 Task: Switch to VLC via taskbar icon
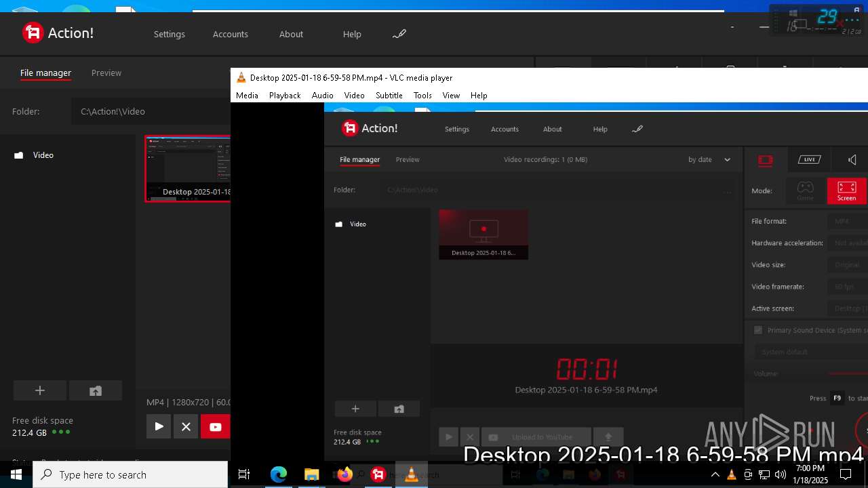pyautogui.click(x=411, y=474)
